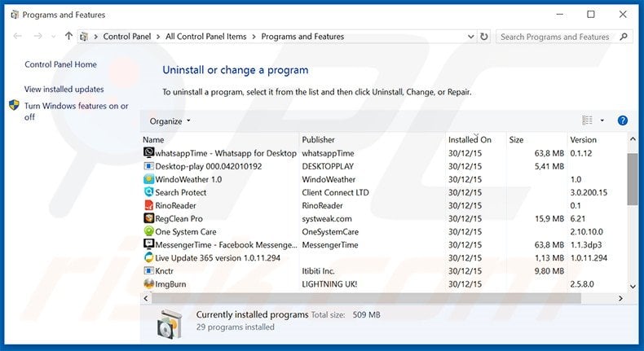Expand the chevron before Control Panel
The image size is (644, 351).
point(95,37)
